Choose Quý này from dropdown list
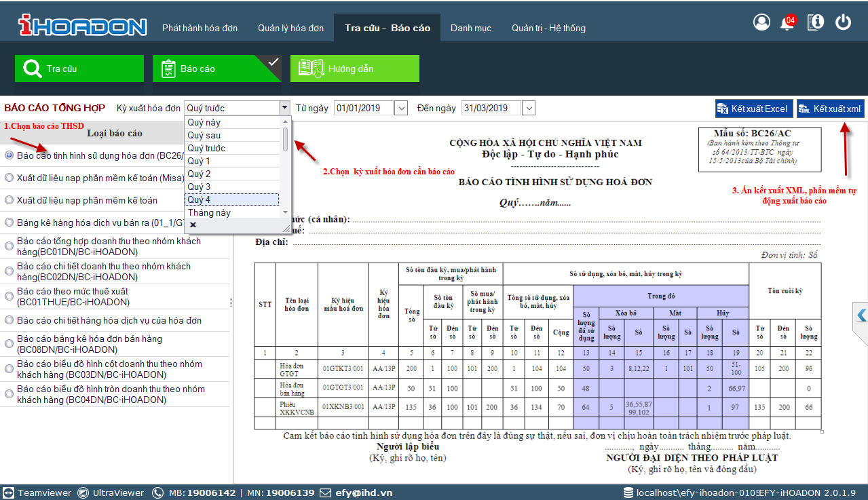 click(233, 123)
